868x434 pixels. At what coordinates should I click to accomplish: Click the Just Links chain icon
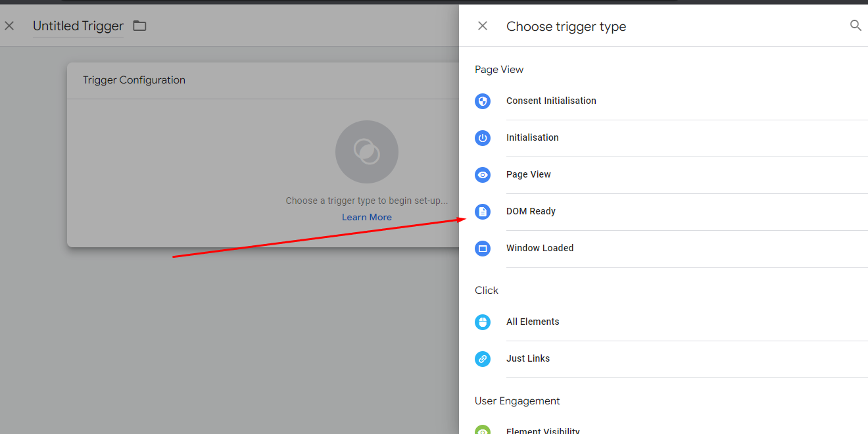483,359
